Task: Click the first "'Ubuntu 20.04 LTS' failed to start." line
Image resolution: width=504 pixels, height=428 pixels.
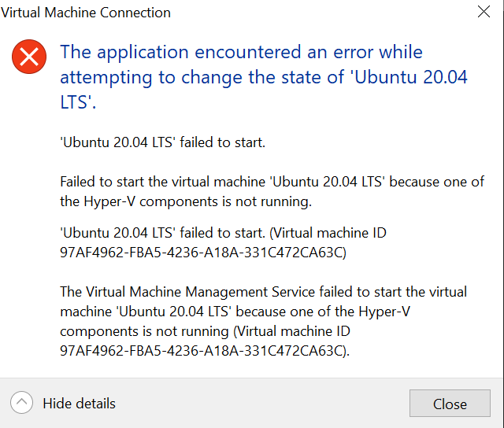Action: tap(163, 142)
